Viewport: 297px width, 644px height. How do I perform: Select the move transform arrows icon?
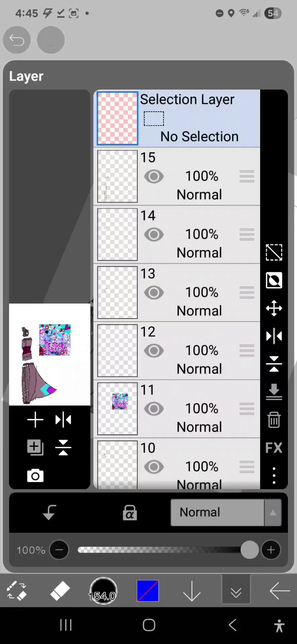pyautogui.click(x=274, y=308)
